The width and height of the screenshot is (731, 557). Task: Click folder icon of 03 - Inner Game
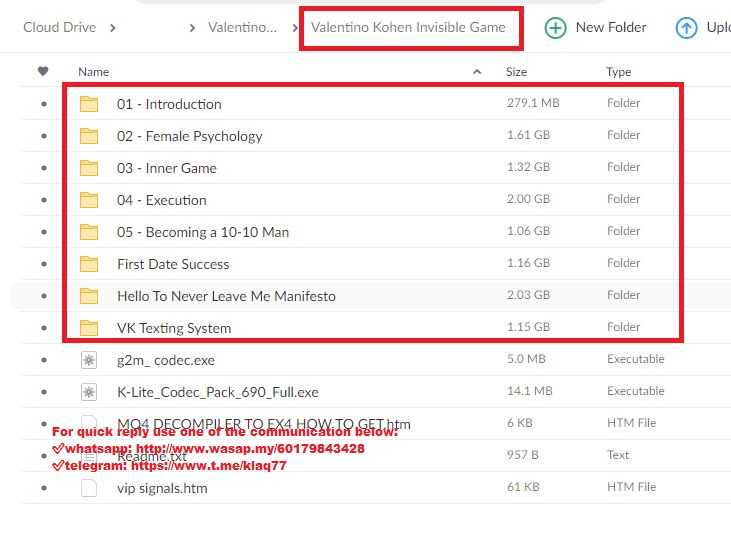click(x=89, y=168)
